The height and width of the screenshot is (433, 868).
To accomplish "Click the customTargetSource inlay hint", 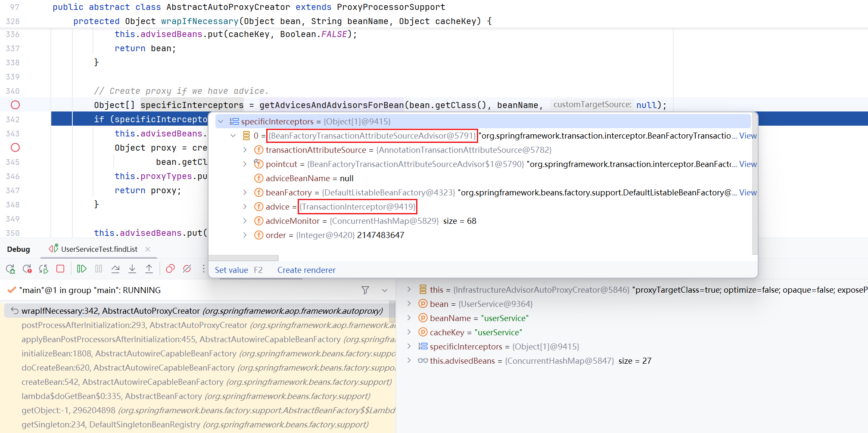I will pyautogui.click(x=592, y=105).
